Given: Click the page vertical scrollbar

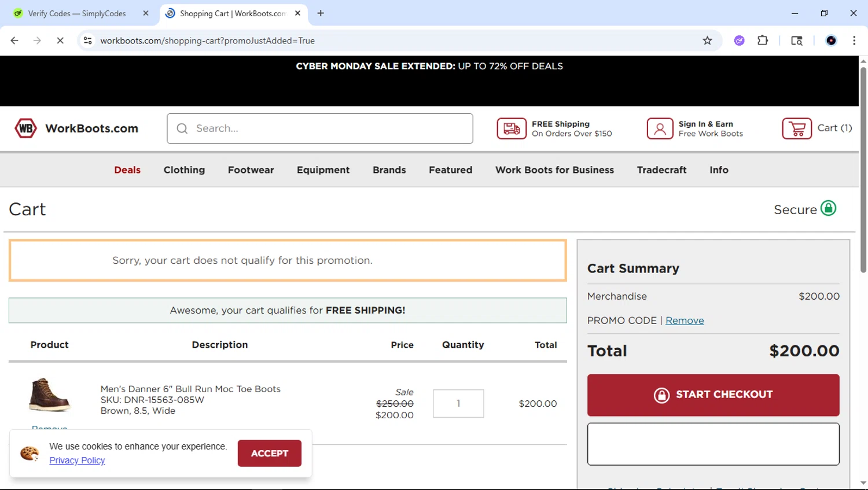Looking at the screenshot, I should coord(863,169).
